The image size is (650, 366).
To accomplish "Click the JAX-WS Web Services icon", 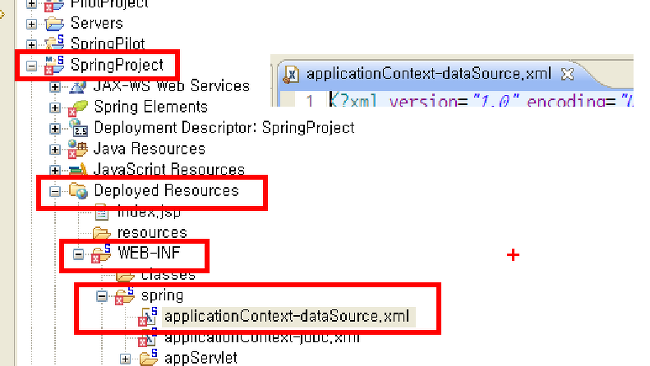I will pos(78,87).
